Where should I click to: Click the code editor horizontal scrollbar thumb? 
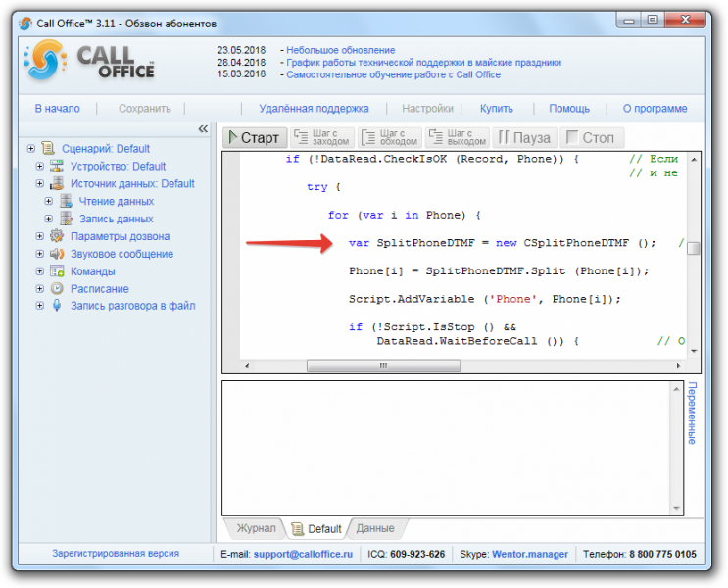(383, 366)
